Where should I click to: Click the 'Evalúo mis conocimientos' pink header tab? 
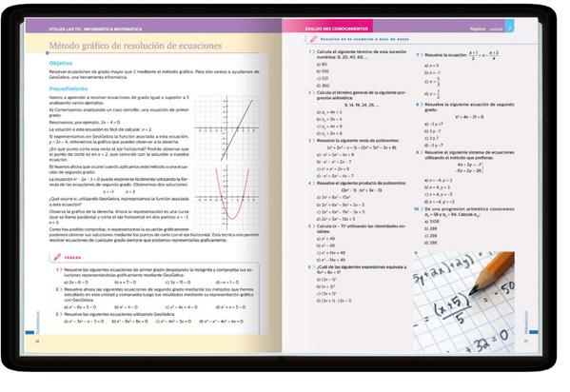click(x=336, y=29)
